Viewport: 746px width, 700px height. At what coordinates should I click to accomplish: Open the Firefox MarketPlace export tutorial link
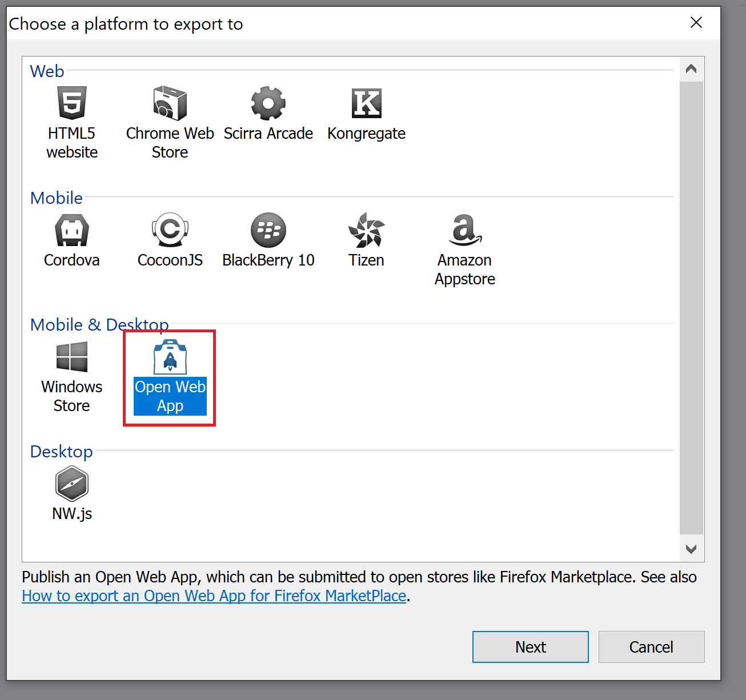214,596
